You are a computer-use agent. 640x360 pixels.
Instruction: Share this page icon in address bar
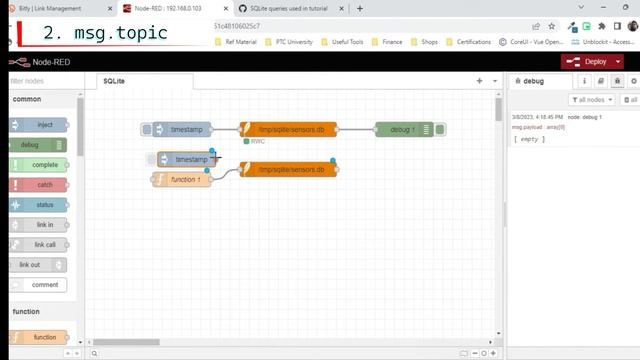tap(536, 27)
